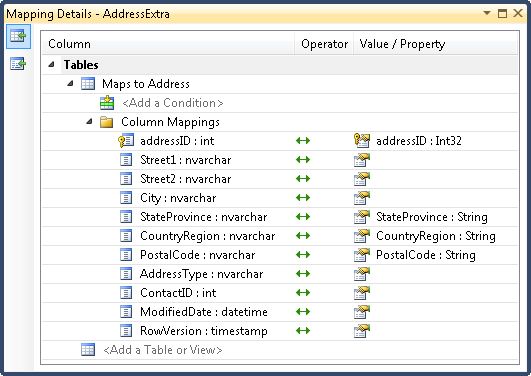Select the RowVersion : timestamp column row
531x376 pixels.
pyautogui.click(x=204, y=331)
